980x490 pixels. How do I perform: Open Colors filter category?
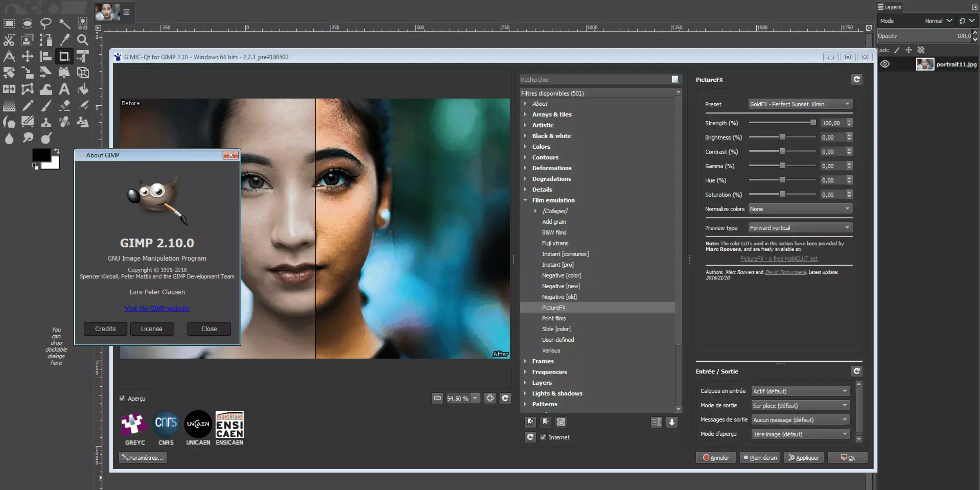(x=540, y=146)
